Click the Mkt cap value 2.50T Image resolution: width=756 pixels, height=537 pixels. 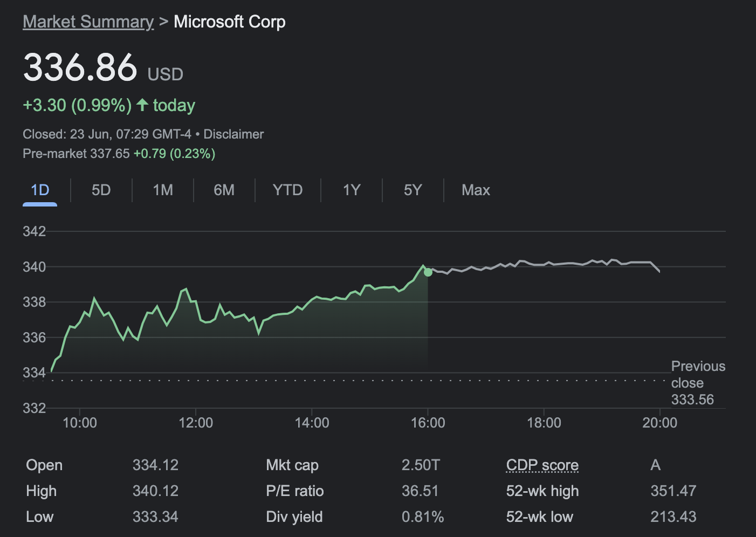click(421, 465)
